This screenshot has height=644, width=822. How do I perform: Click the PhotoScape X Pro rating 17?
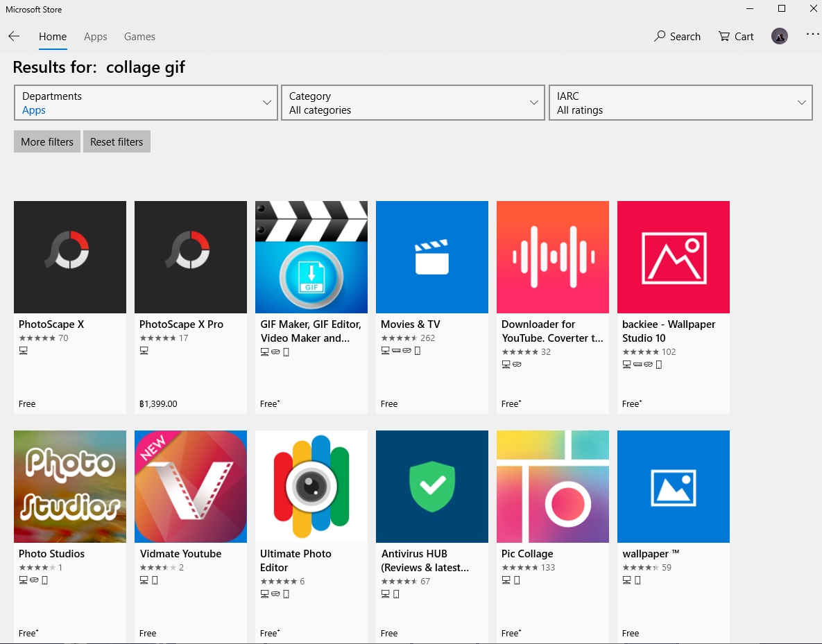coord(164,338)
